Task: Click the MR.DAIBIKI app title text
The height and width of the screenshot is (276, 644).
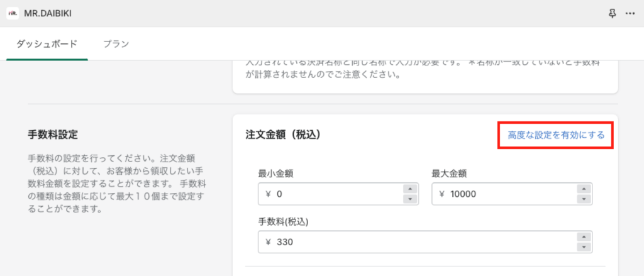Action: point(48,14)
